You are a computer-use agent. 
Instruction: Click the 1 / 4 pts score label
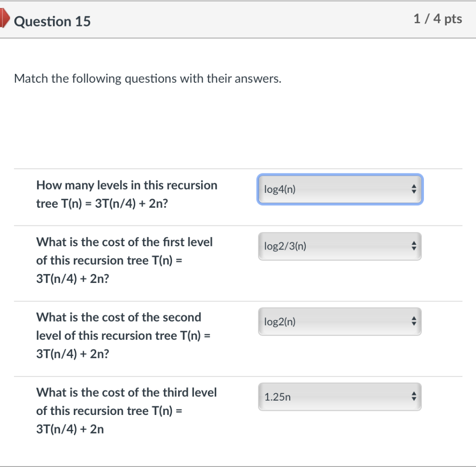coord(438,19)
